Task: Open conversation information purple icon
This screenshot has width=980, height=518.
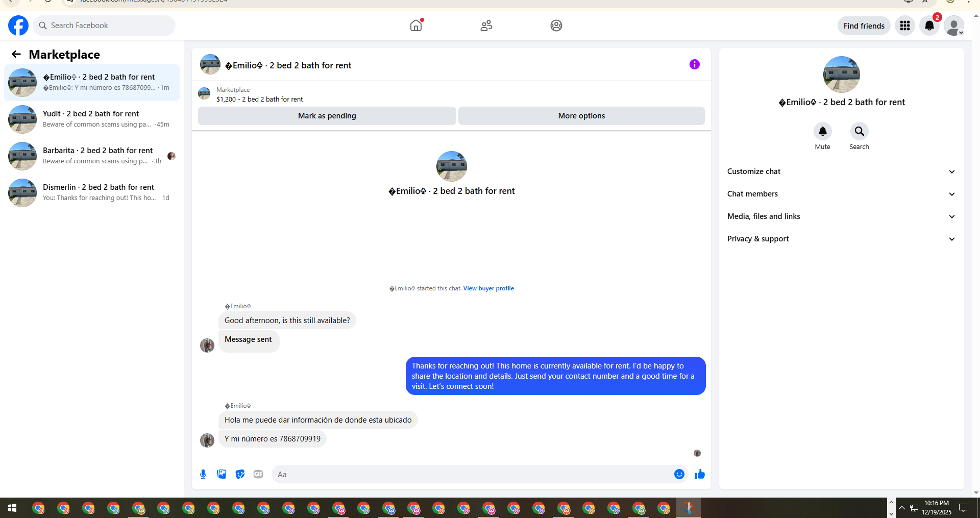Action: point(695,64)
